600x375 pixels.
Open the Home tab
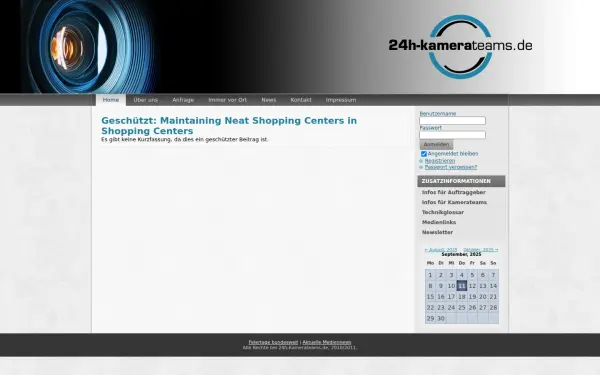click(x=111, y=100)
